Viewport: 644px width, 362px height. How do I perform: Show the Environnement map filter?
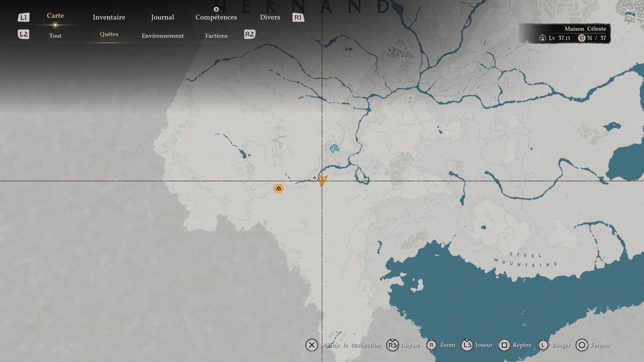(163, 36)
